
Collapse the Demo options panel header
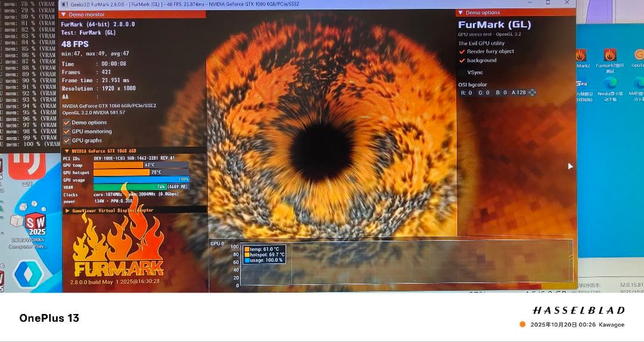point(460,13)
